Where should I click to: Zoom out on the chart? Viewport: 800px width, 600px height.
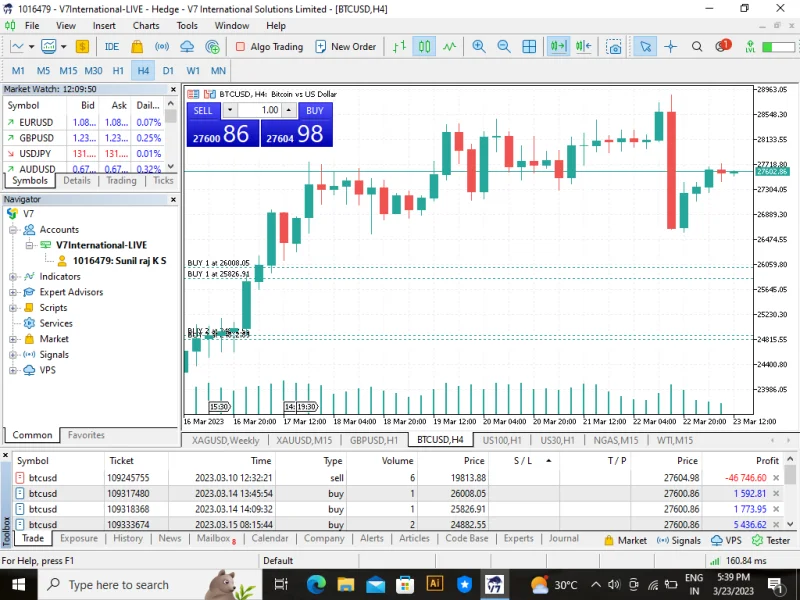[504, 46]
